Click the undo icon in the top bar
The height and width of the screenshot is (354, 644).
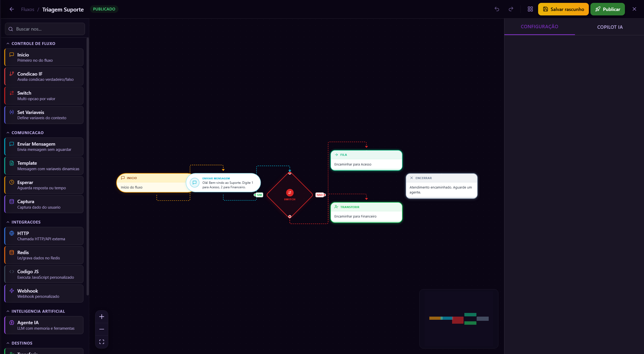[x=497, y=9]
